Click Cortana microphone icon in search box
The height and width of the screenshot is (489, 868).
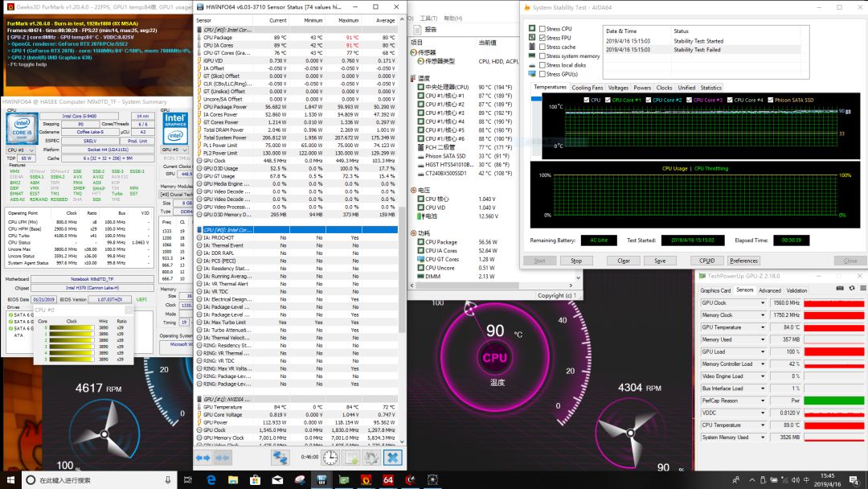point(168,480)
